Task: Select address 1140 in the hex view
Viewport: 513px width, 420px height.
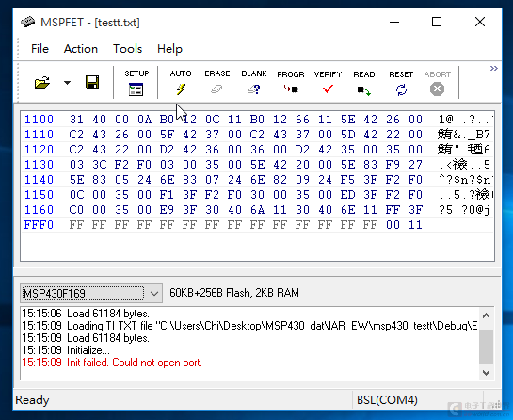Action: tap(39, 179)
